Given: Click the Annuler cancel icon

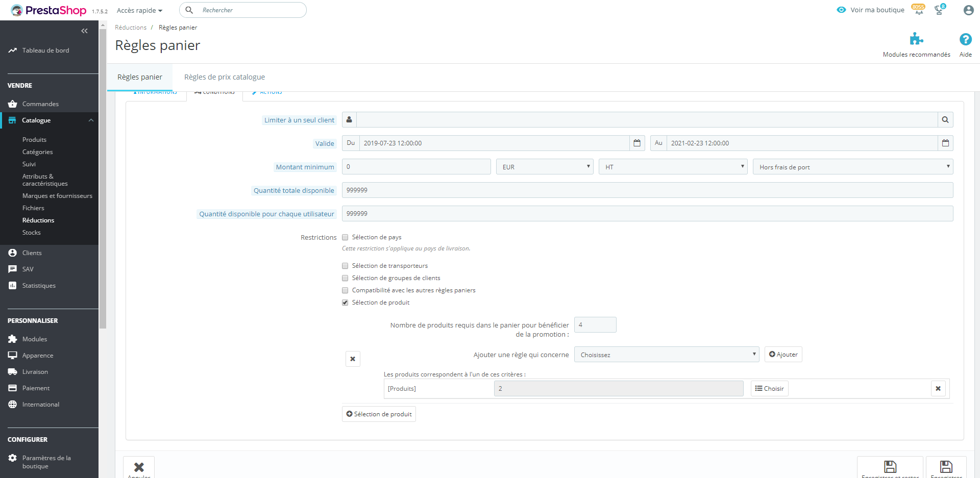Looking at the screenshot, I should (x=139, y=467).
